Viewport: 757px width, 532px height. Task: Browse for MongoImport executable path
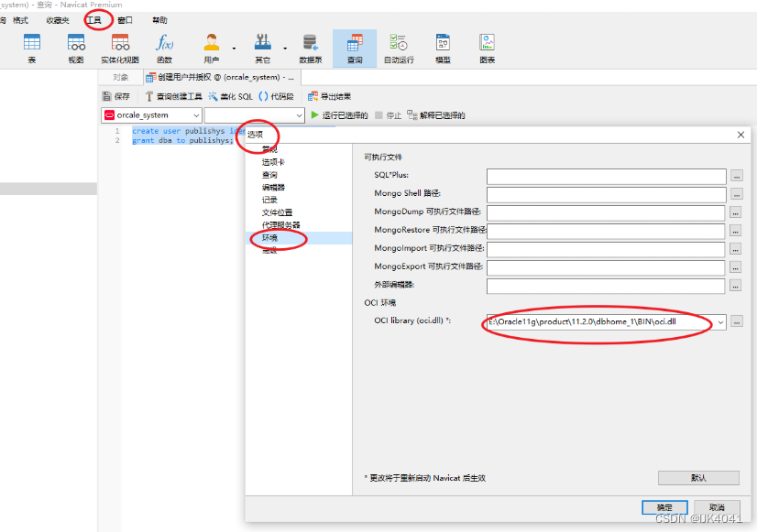tap(735, 249)
